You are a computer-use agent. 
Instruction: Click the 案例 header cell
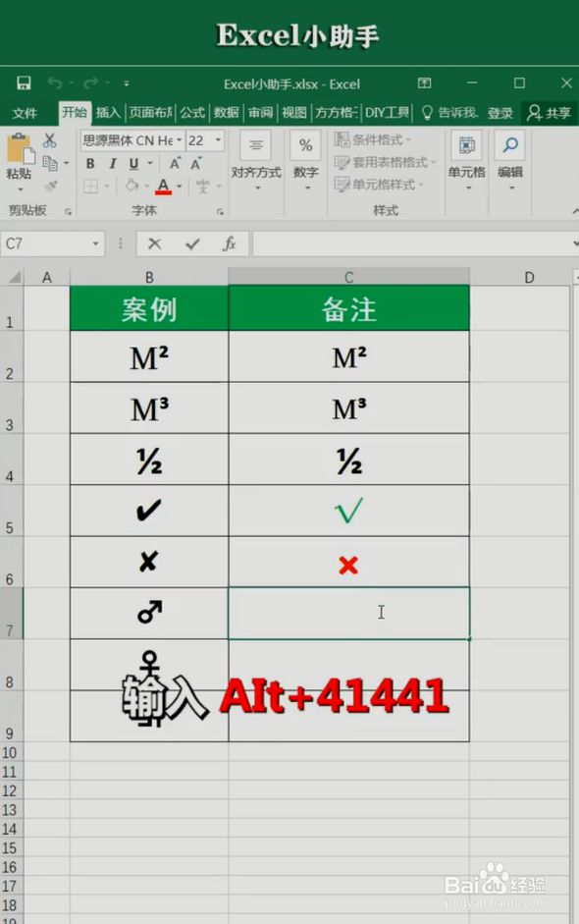[149, 308]
